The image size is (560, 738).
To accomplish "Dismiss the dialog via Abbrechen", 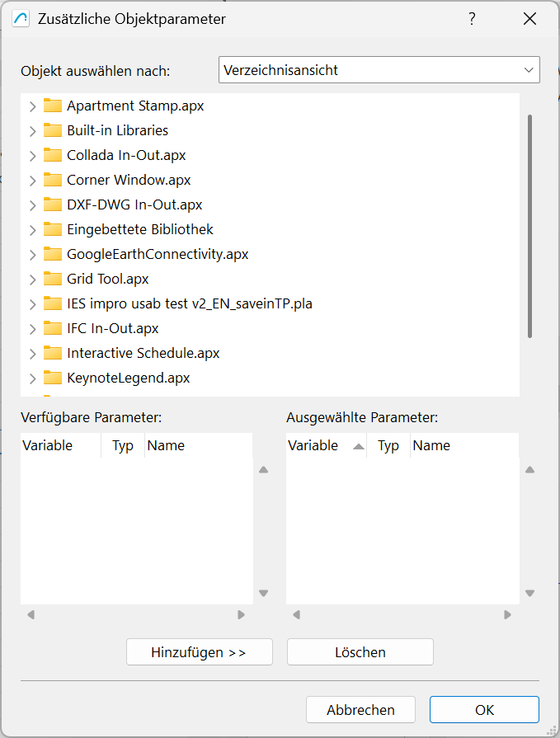I will (360, 709).
